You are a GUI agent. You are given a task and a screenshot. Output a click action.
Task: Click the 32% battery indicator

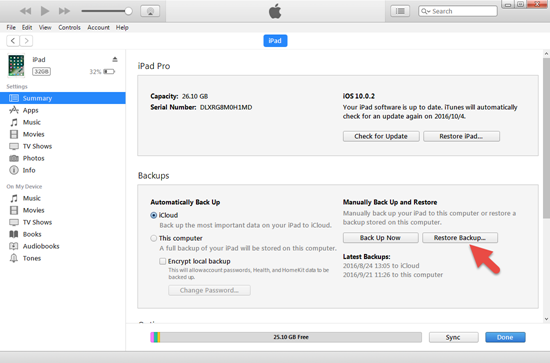pos(102,72)
